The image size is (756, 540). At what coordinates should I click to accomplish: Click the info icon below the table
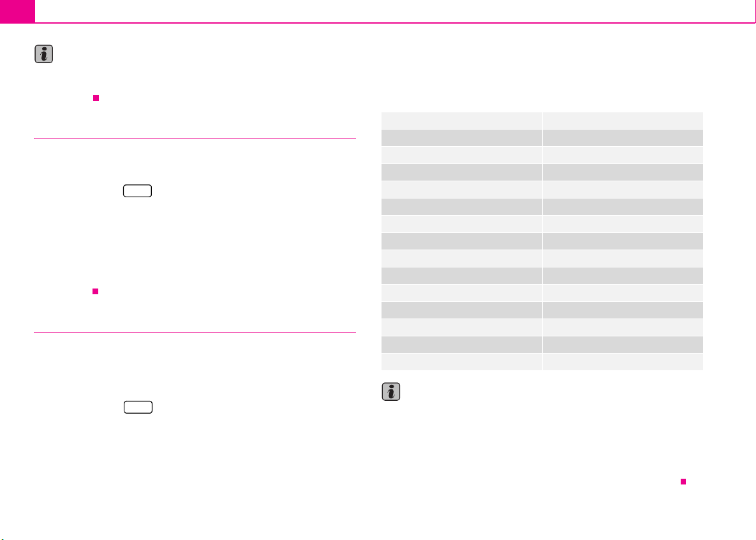[x=391, y=392]
